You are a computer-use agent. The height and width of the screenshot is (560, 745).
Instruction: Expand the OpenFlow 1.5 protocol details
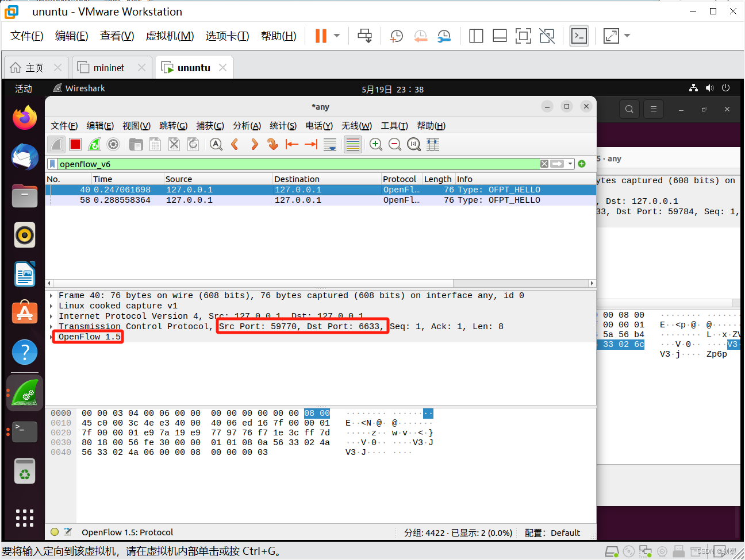coord(51,337)
